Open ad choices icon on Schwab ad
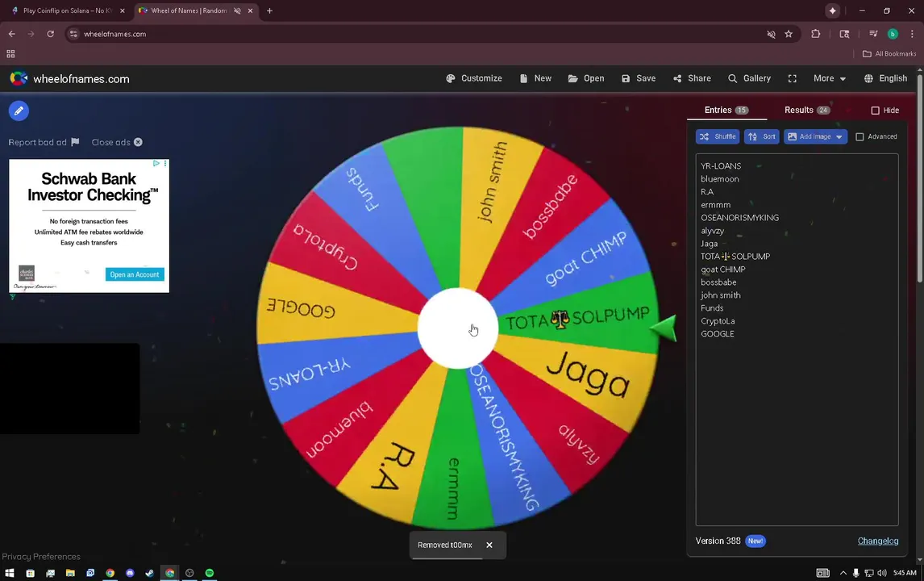The image size is (924, 581). [156, 163]
